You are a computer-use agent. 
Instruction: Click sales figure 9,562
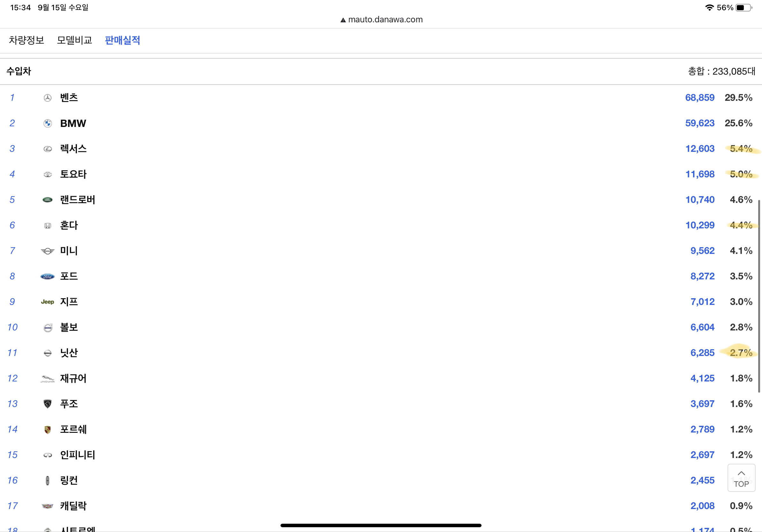[x=702, y=251]
